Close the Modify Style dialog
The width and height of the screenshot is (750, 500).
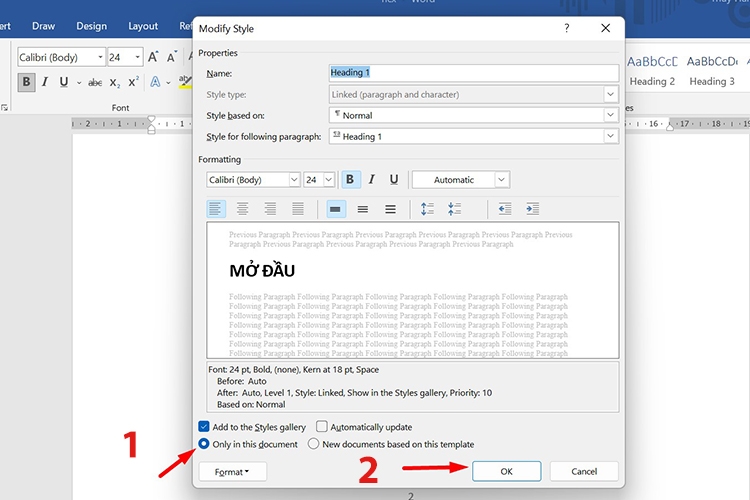click(606, 28)
